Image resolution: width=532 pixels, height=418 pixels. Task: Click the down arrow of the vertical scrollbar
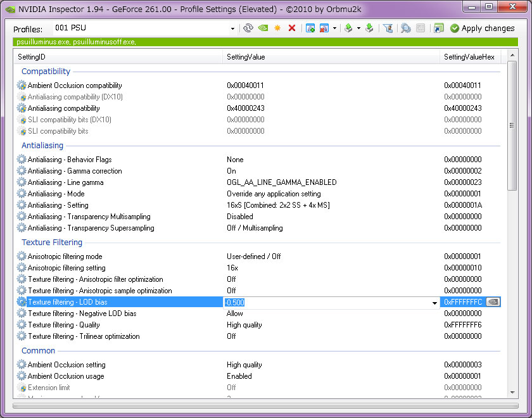[512, 393]
